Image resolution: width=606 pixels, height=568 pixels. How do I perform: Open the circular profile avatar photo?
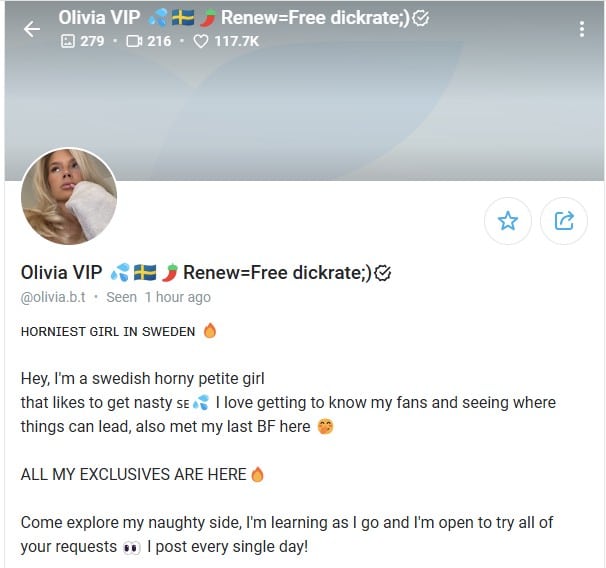pyautogui.click(x=69, y=196)
